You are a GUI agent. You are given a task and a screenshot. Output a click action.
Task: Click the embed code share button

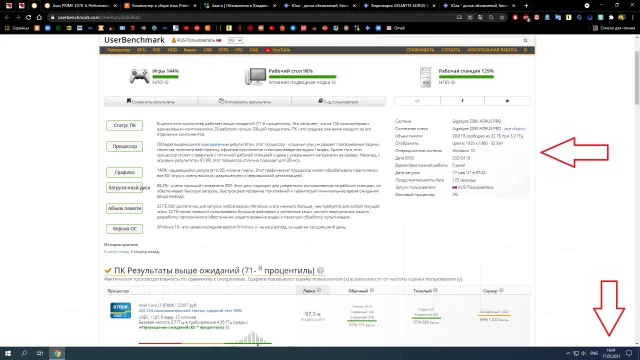(417, 101)
